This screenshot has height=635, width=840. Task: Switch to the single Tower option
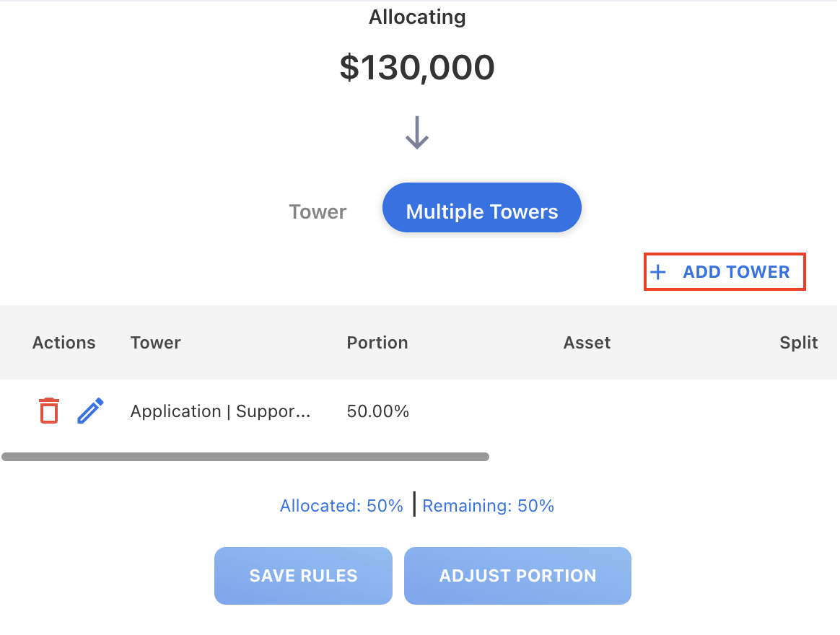click(318, 211)
